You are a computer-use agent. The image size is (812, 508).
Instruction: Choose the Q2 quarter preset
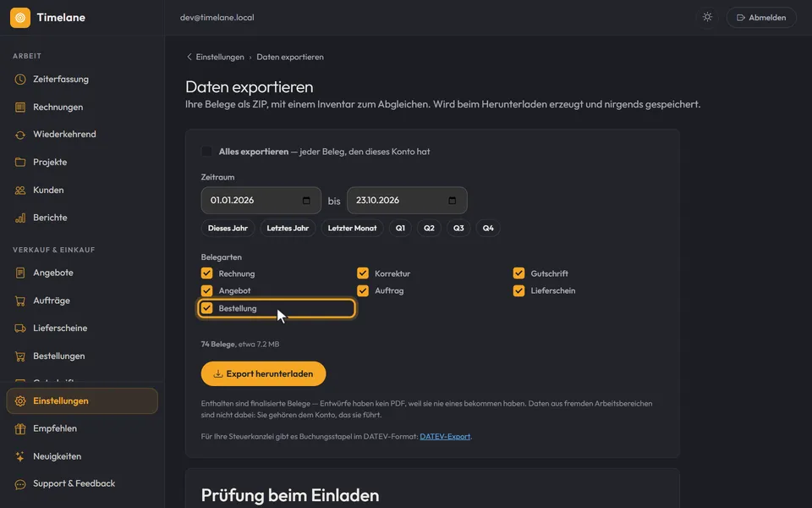point(430,228)
